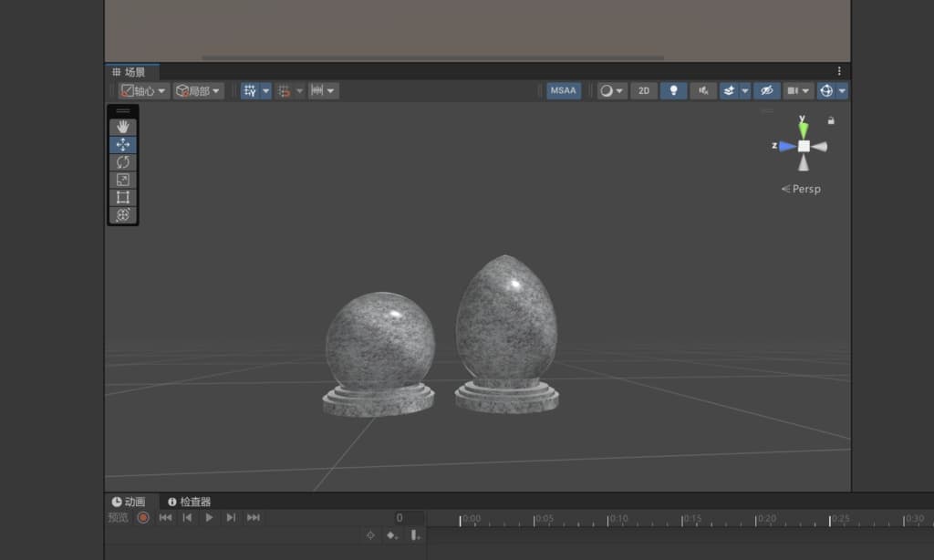Toggle hidden objects scene visibility

point(766,91)
